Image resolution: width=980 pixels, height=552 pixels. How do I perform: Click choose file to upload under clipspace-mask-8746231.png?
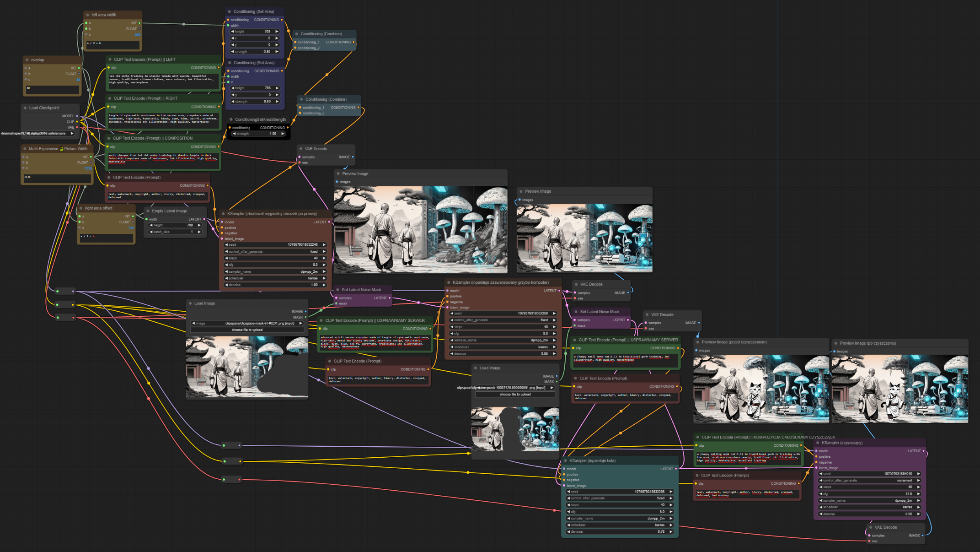coord(247,330)
